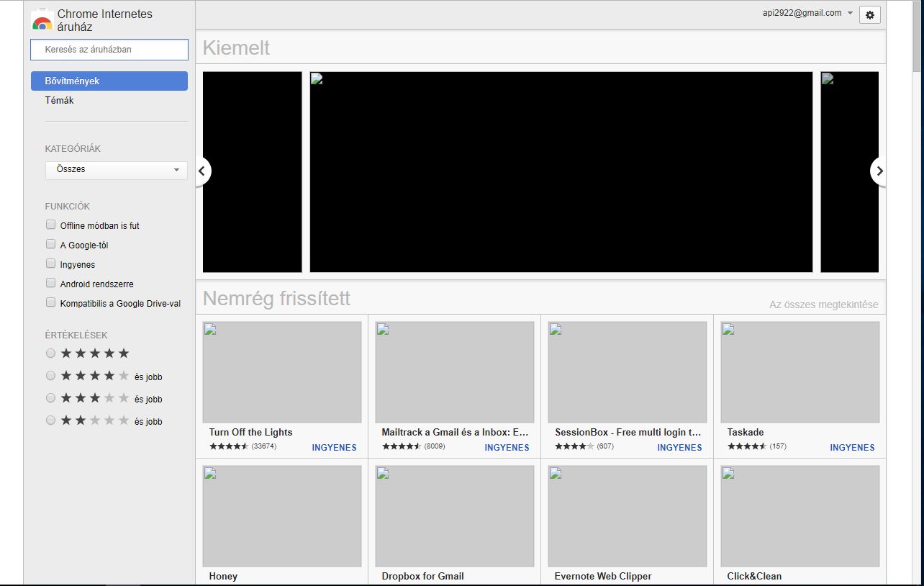This screenshot has width=924, height=586.
Task: Click INGYENES on SessionBox card
Action: pyautogui.click(x=679, y=448)
